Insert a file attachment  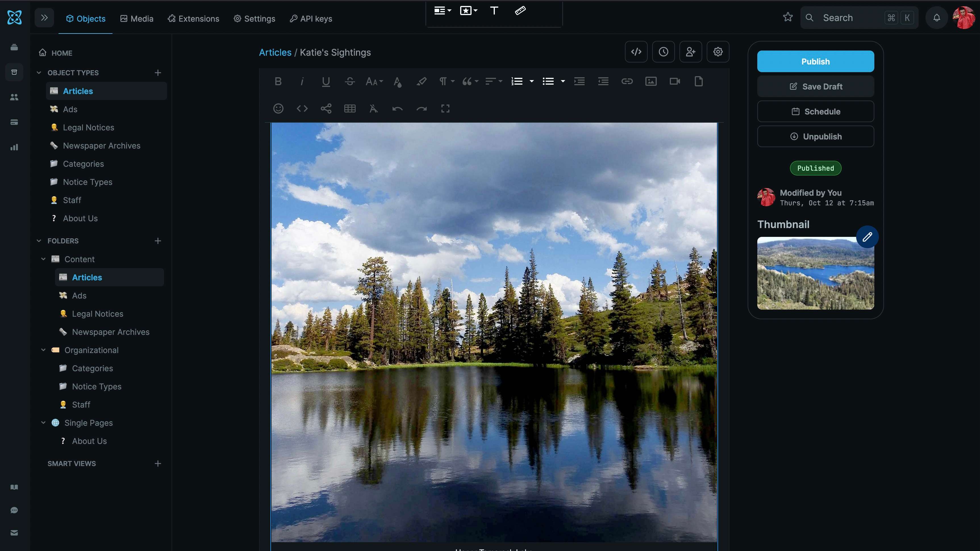(698, 82)
